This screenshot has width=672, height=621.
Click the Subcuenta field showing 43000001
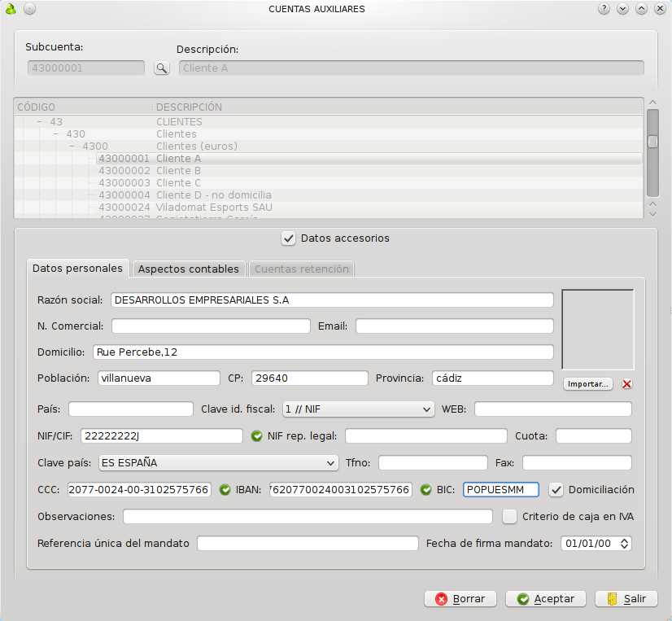click(86, 68)
